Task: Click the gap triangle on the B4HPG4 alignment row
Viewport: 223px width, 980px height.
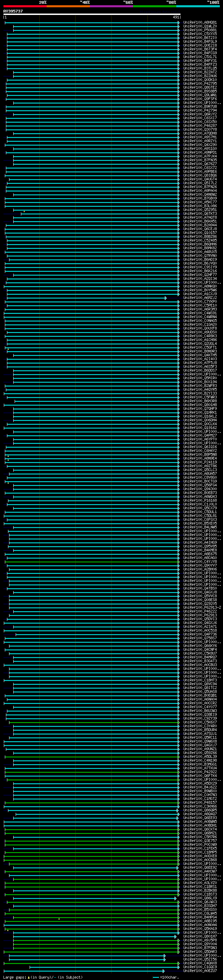Action: 59,918
